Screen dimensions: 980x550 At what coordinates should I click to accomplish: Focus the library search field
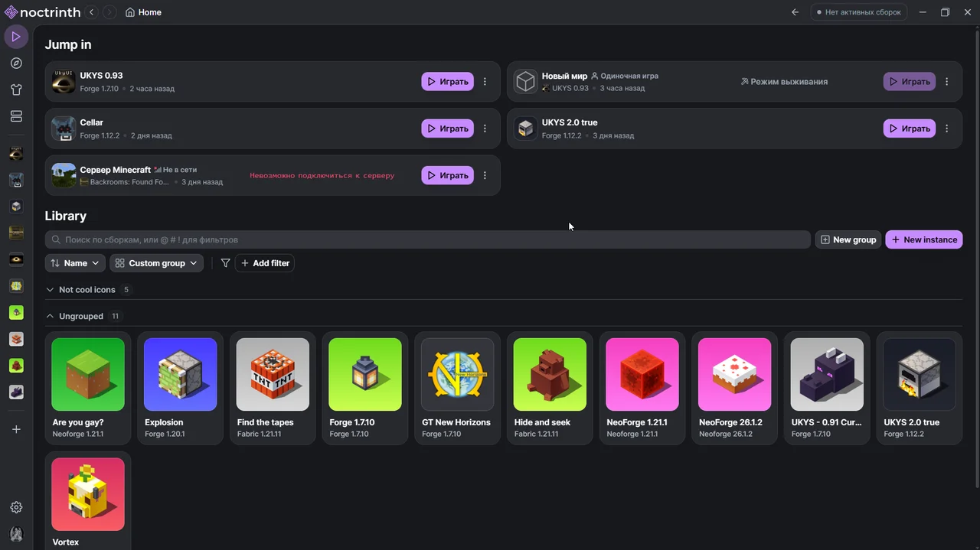coord(427,239)
